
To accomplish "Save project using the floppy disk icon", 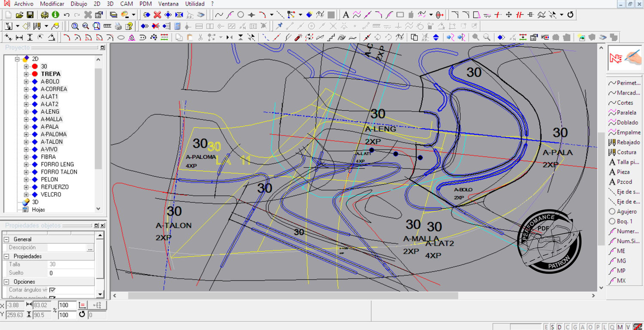I will [30, 15].
